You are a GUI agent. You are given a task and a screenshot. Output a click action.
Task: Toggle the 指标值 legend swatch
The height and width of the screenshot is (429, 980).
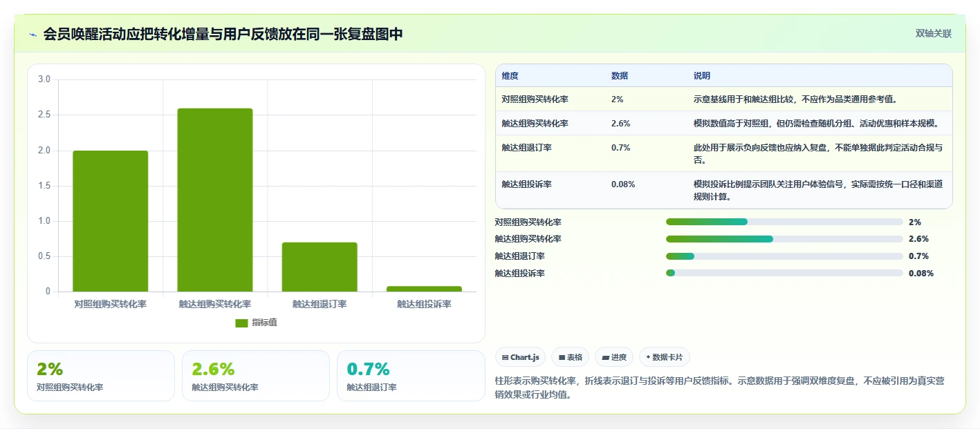point(241,323)
